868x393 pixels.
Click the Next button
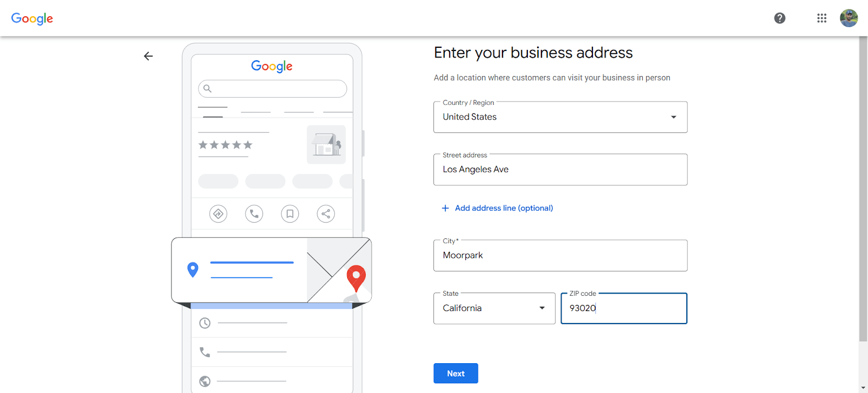[x=456, y=373]
